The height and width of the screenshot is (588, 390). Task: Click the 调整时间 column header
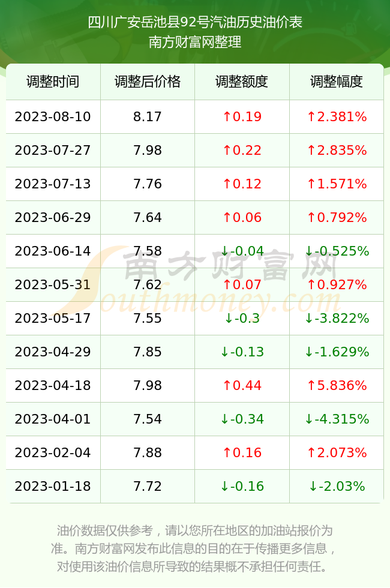[x=53, y=82]
